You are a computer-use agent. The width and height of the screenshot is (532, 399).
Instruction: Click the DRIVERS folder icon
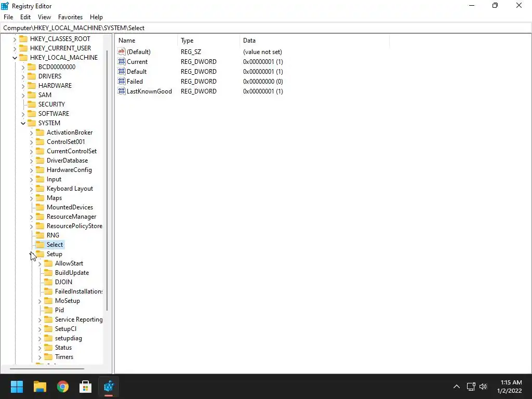pyautogui.click(x=32, y=76)
